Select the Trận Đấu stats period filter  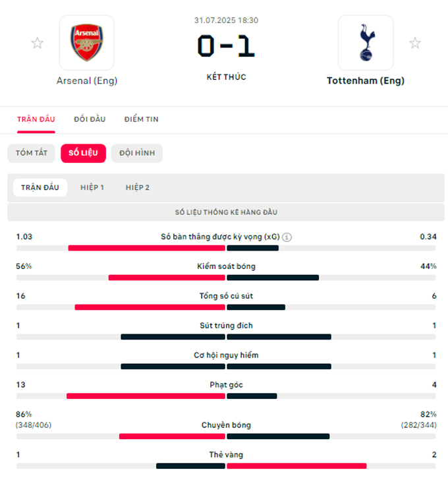40,188
